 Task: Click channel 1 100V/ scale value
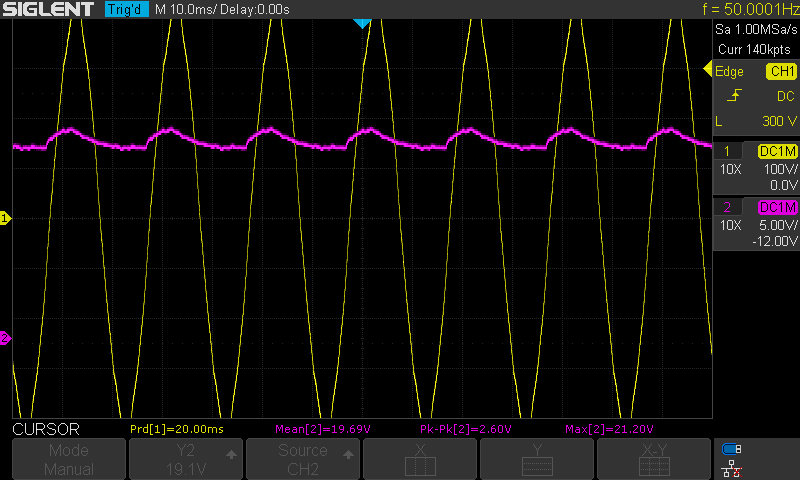[780, 169]
